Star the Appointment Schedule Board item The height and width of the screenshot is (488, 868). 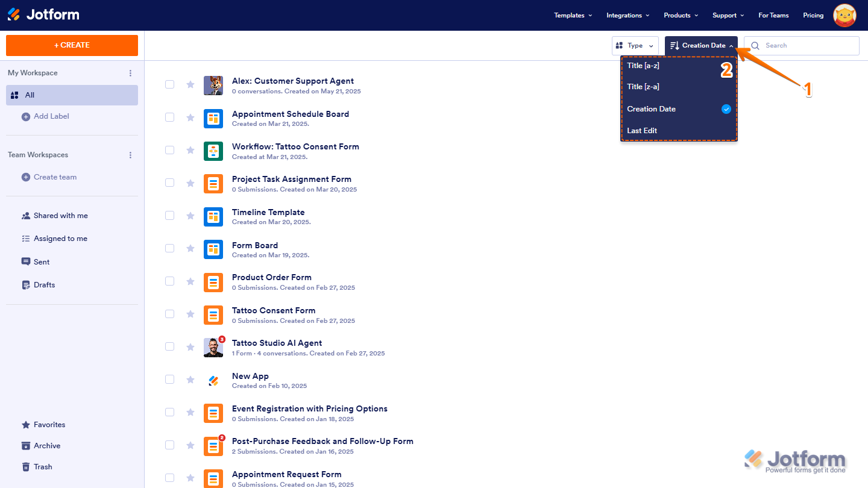[190, 117]
